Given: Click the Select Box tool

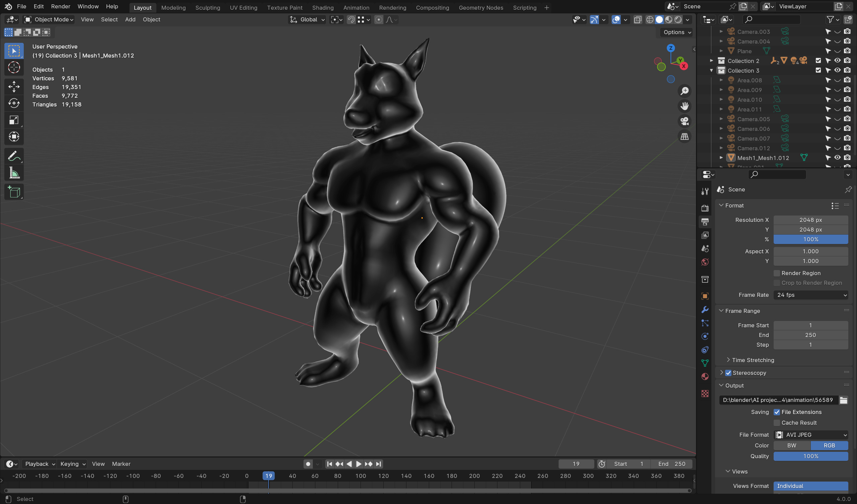Looking at the screenshot, I should tap(14, 51).
